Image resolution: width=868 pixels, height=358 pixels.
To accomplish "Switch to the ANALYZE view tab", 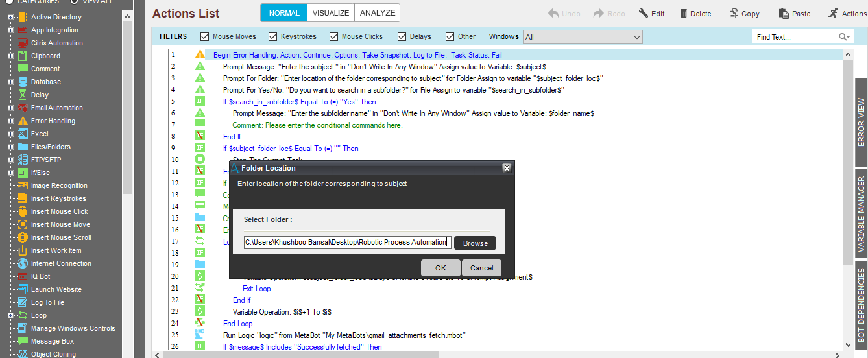I will click(x=378, y=13).
